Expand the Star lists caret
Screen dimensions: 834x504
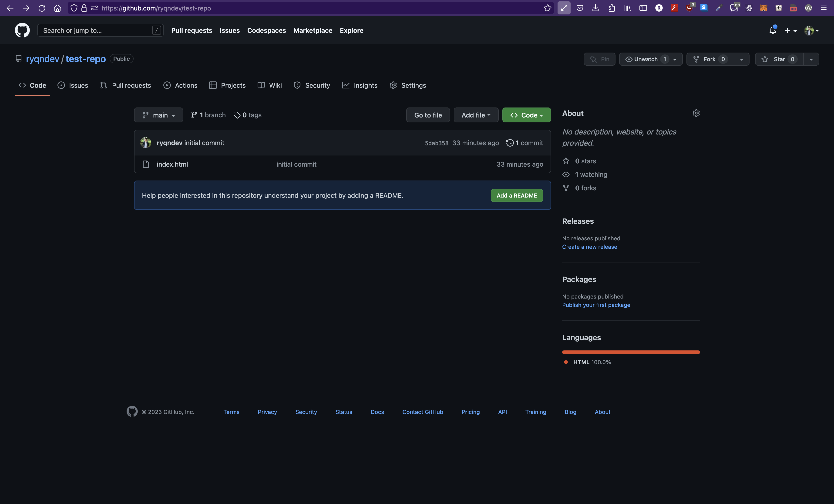pos(811,59)
